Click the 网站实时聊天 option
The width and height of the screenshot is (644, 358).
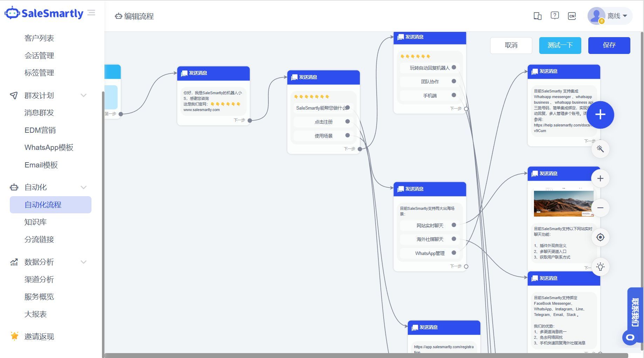[430, 226]
